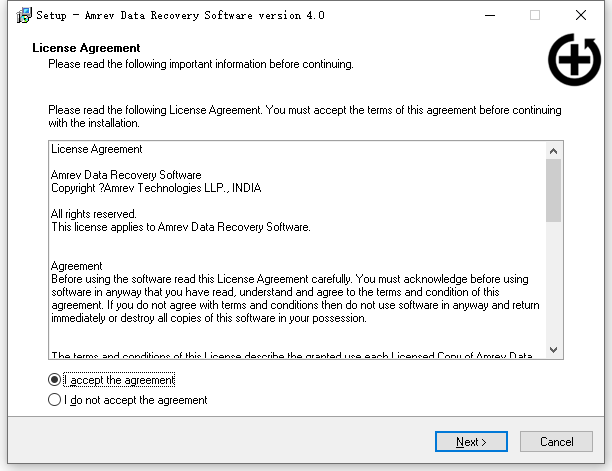
Task: Click "Please read the following important information" subtitle
Action: [201, 64]
